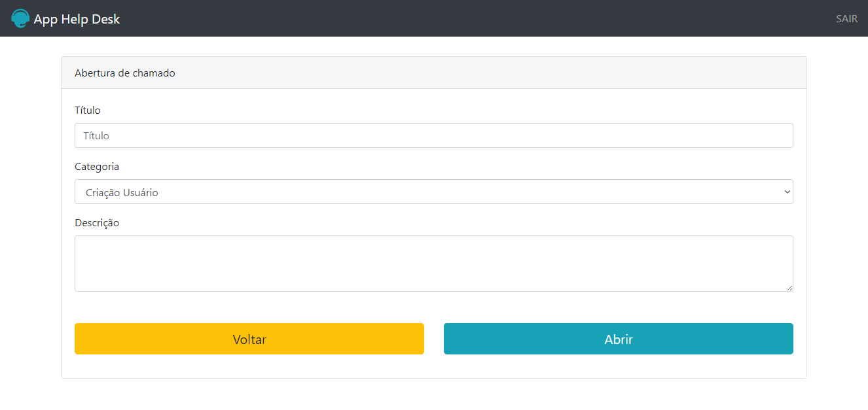Click the dark top navigation bar
Viewport: 868px width, 410px height.
pos(458,18)
